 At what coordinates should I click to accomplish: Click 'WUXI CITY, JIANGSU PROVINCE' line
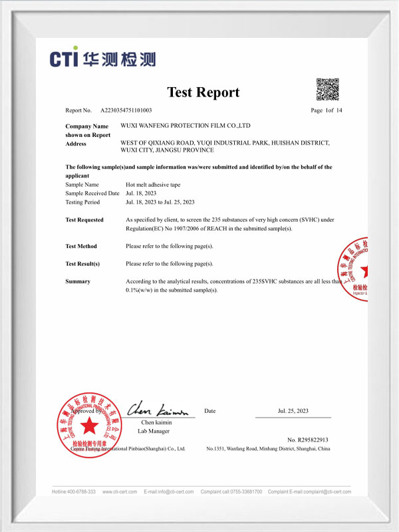168,150
